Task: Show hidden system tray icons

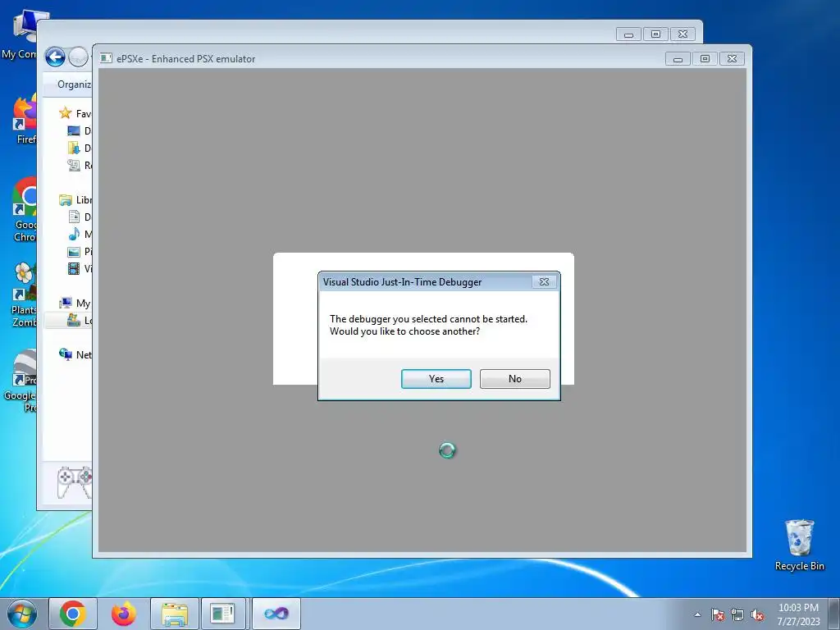Action: pyautogui.click(x=697, y=614)
